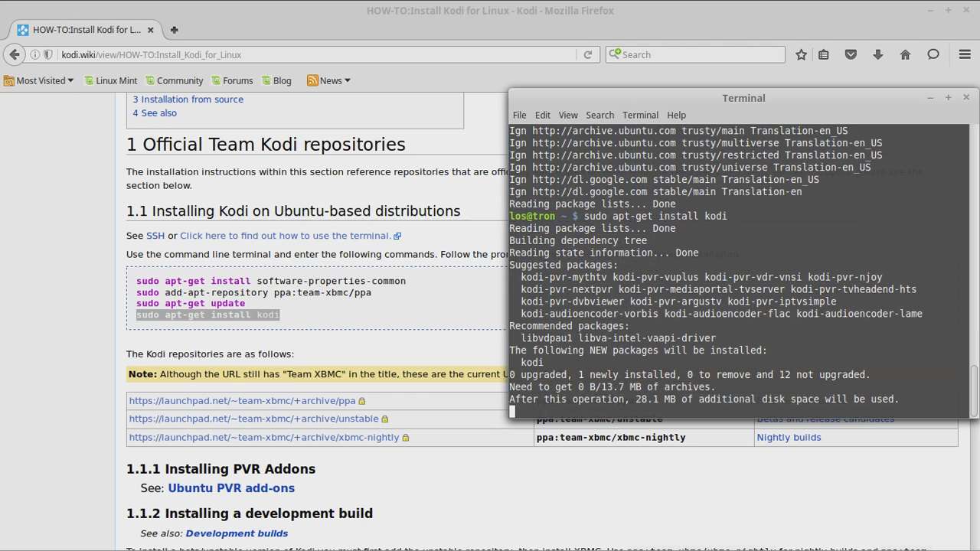Open the Terminal Help menu
Viewport: 980px width, 551px height.
coord(677,115)
